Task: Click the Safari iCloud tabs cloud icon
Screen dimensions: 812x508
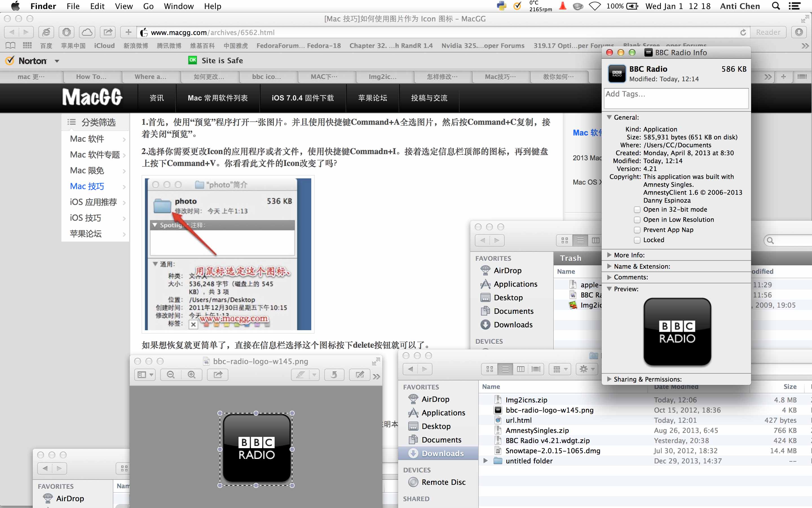Action: (x=87, y=32)
